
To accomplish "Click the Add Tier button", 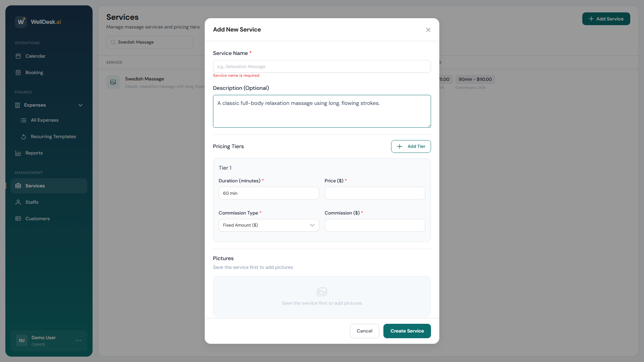I will point(411,146).
